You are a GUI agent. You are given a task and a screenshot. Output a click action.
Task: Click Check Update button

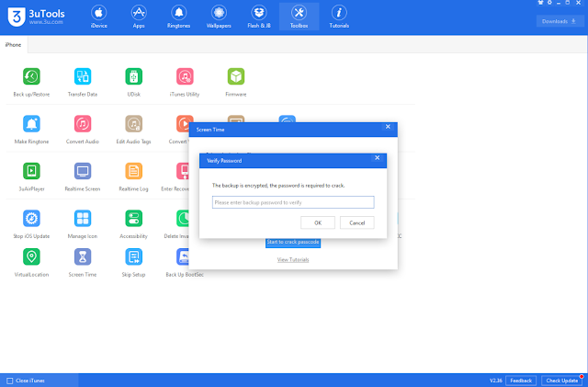coord(561,381)
